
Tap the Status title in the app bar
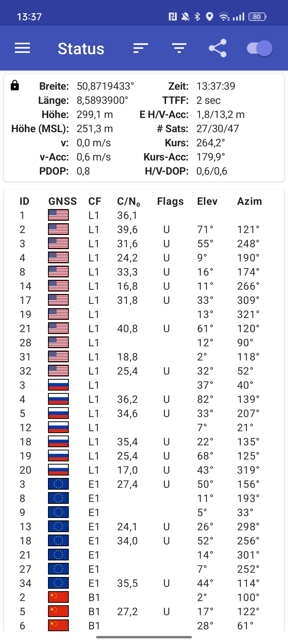pos(81,49)
